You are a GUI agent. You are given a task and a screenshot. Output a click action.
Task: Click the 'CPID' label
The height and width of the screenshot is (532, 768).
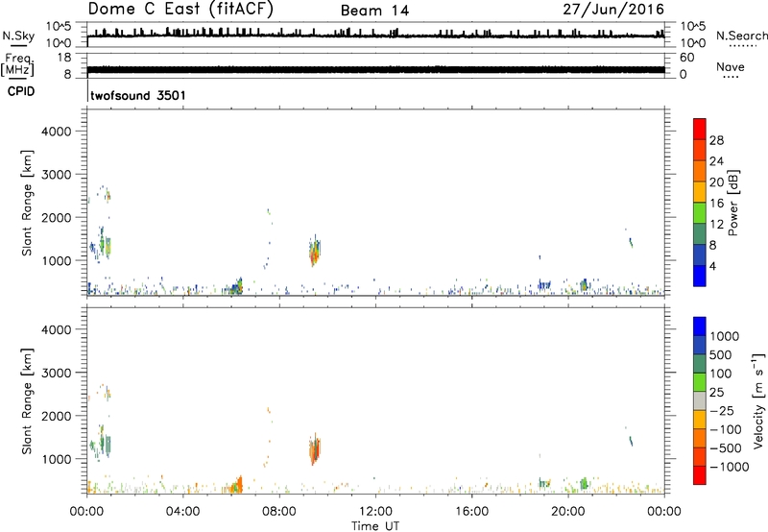(x=21, y=91)
